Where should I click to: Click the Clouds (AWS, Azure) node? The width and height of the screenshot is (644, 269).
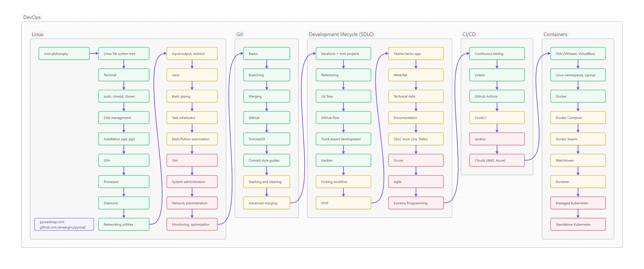tap(497, 160)
